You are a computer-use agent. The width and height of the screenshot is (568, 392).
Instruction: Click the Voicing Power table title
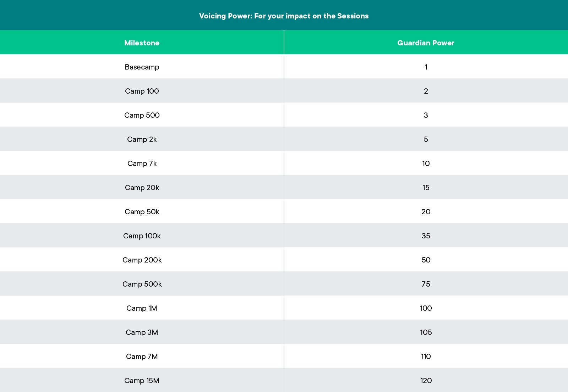click(284, 16)
